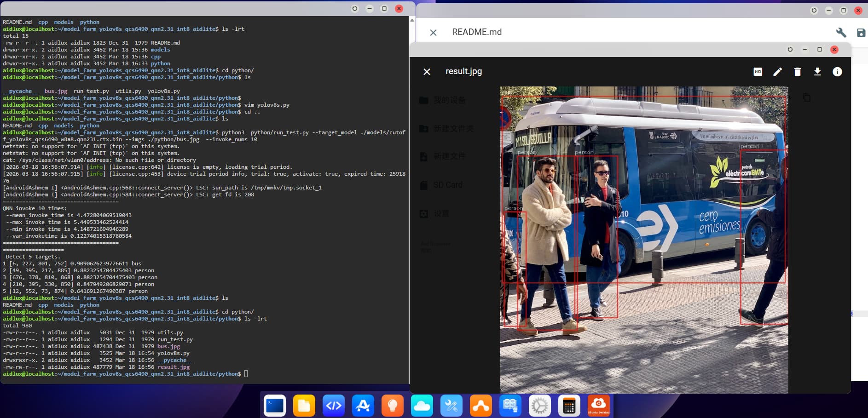Viewport: 868px width, 418px height.
Task: Launch the calculator from the dock
Action: click(x=569, y=406)
